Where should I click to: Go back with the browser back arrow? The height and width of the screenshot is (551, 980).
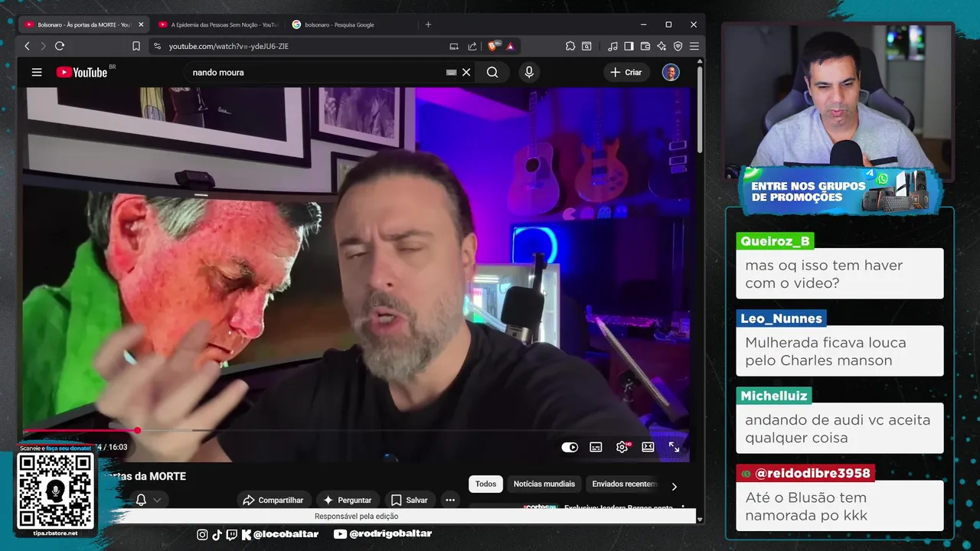[27, 46]
